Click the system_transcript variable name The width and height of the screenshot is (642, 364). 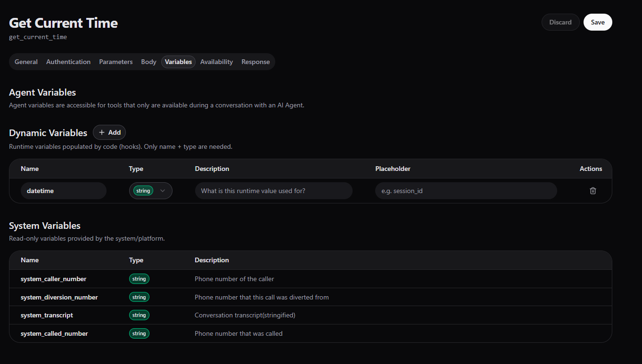coord(47,315)
